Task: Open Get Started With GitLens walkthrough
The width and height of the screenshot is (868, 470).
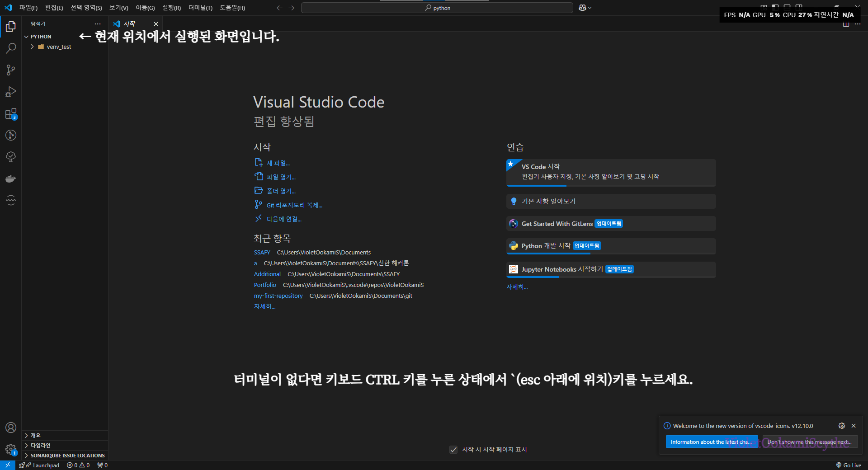Action: (611, 224)
